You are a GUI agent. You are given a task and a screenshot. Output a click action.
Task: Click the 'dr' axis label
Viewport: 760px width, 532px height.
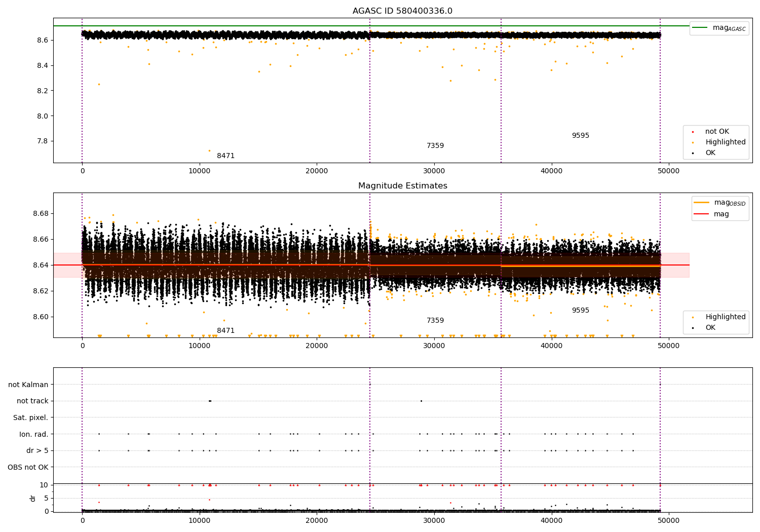click(33, 498)
